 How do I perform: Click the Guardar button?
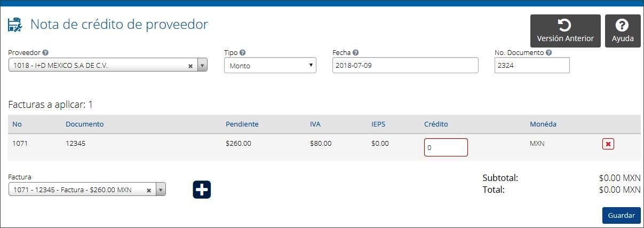tap(622, 215)
